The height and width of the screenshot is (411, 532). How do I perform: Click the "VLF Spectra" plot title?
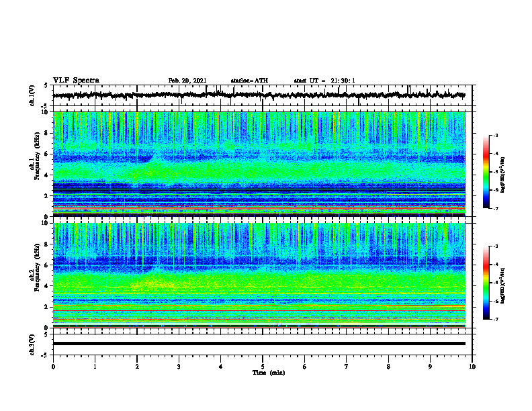click(76, 81)
